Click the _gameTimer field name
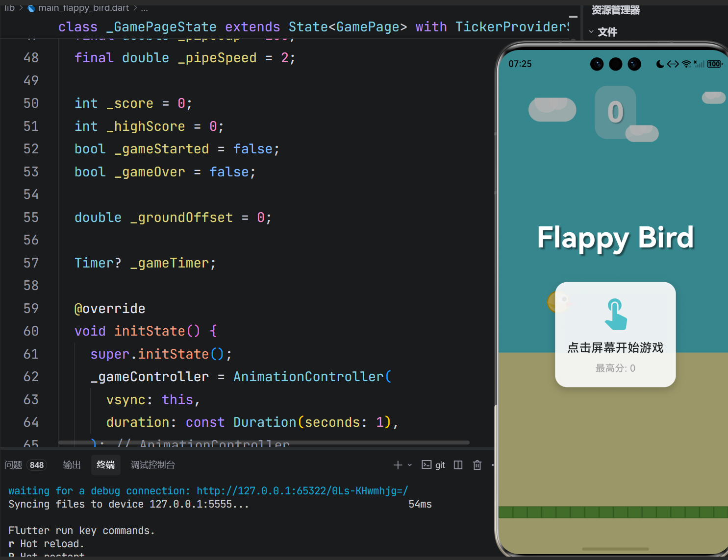This screenshot has height=560, width=728. pyautogui.click(x=170, y=263)
